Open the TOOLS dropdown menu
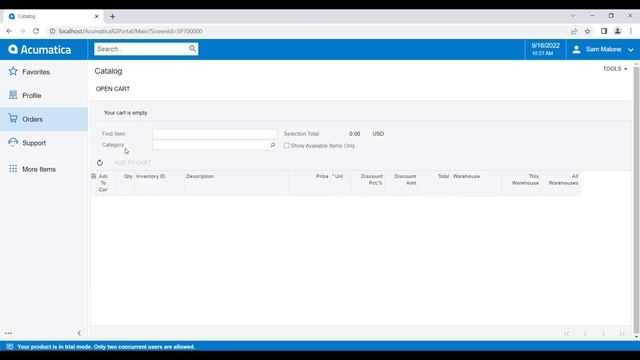This screenshot has width=640, height=360. (x=615, y=69)
